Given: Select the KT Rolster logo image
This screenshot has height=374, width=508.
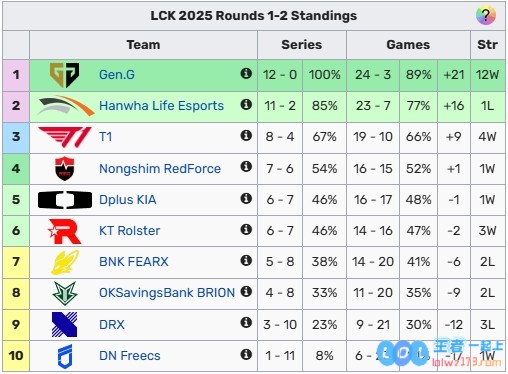Looking at the screenshot, I should tap(65, 231).
